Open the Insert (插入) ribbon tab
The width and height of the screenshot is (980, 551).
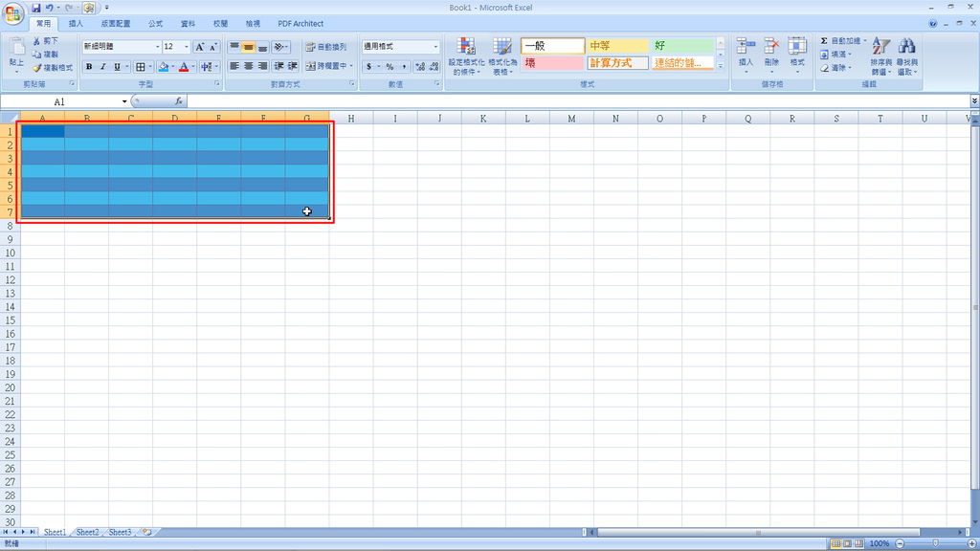click(76, 24)
